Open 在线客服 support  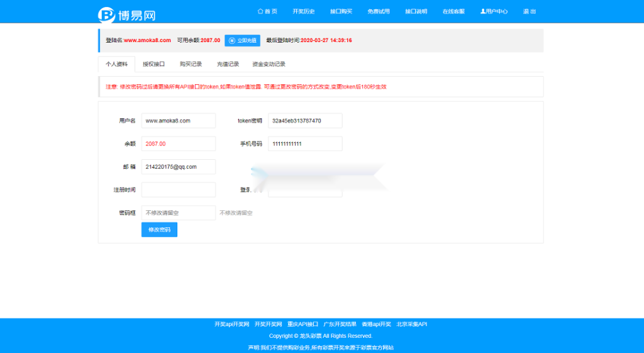coord(453,11)
